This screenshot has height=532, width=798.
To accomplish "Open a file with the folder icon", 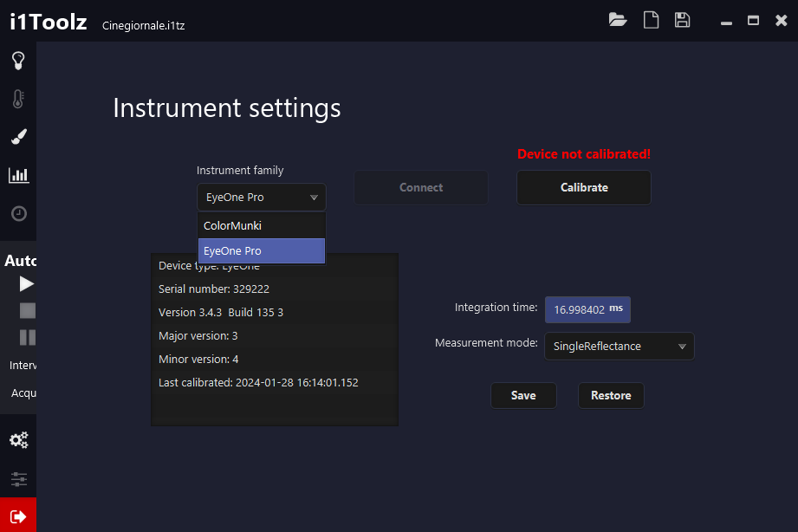I will coord(618,20).
